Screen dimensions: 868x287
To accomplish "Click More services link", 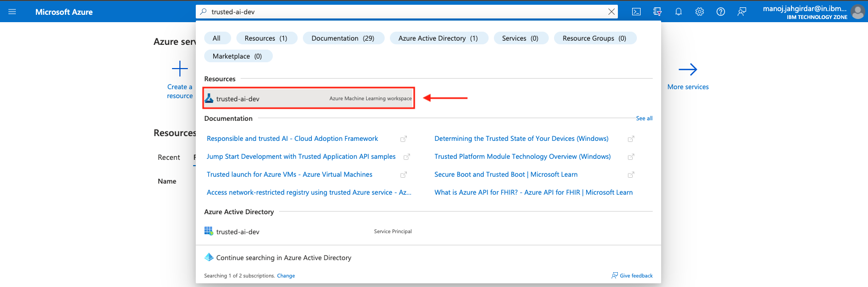I will [x=688, y=87].
